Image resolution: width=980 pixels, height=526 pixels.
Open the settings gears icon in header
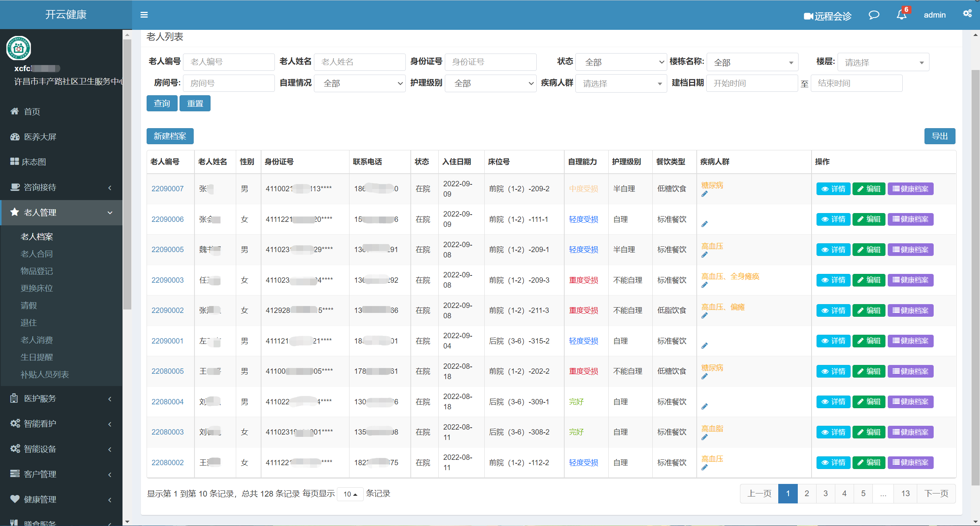point(967,14)
